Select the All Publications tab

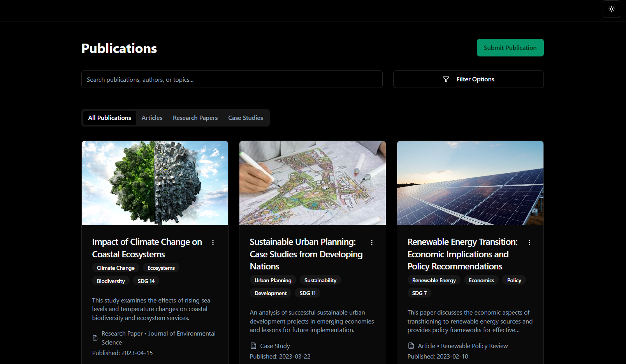pos(110,118)
